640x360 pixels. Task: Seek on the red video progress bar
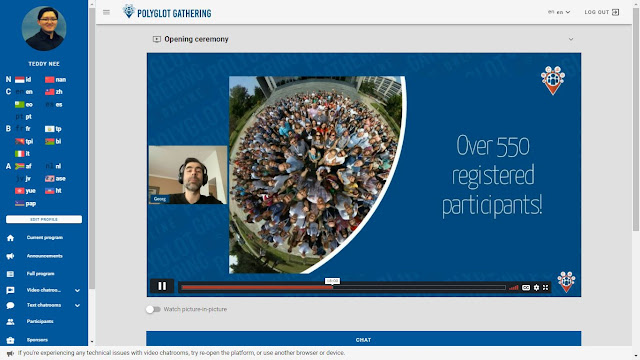(344, 288)
